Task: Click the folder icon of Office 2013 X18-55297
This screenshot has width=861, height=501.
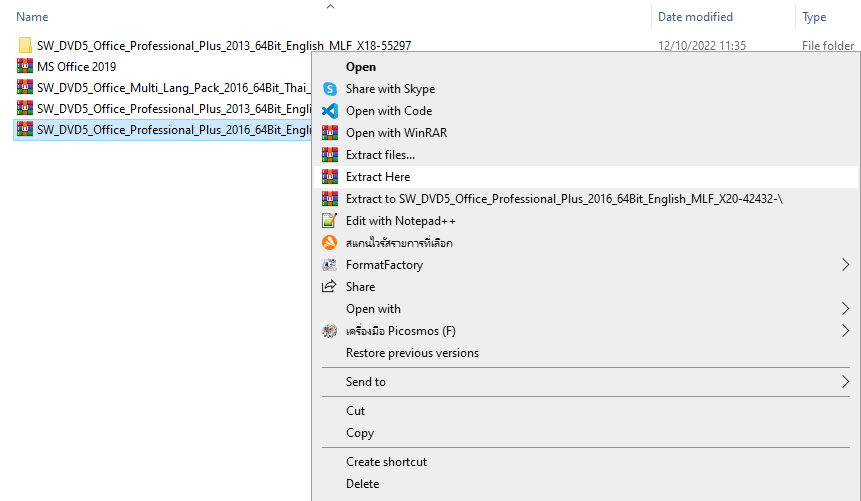Action: pyautogui.click(x=25, y=45)
